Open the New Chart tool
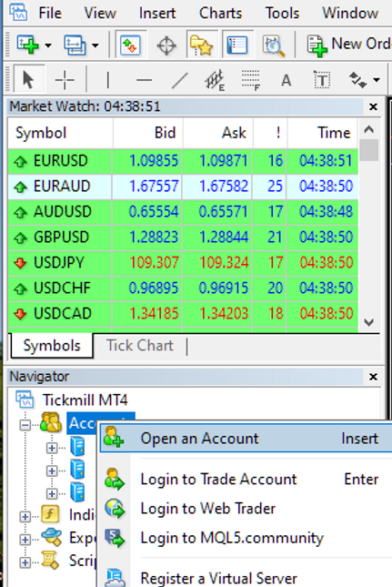 click(27, 45)
